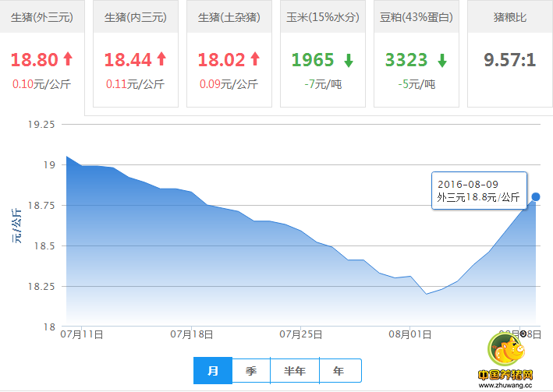Switch chart range to 季
This screenshot has height=392, width=553.
(251, 371)
